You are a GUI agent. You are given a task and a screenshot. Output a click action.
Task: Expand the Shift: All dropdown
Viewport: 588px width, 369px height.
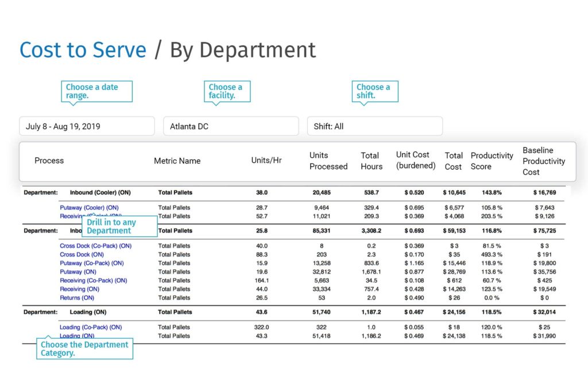[374, 126]
